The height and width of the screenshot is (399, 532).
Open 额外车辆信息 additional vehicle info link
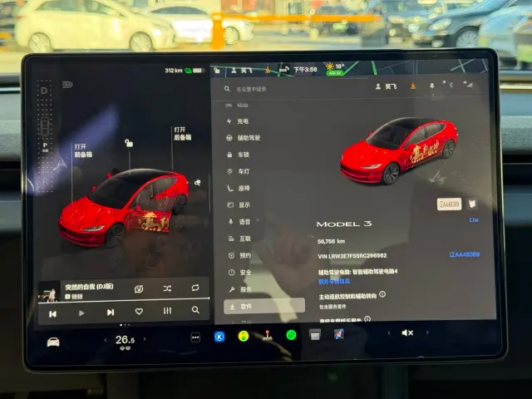(334, 281)
